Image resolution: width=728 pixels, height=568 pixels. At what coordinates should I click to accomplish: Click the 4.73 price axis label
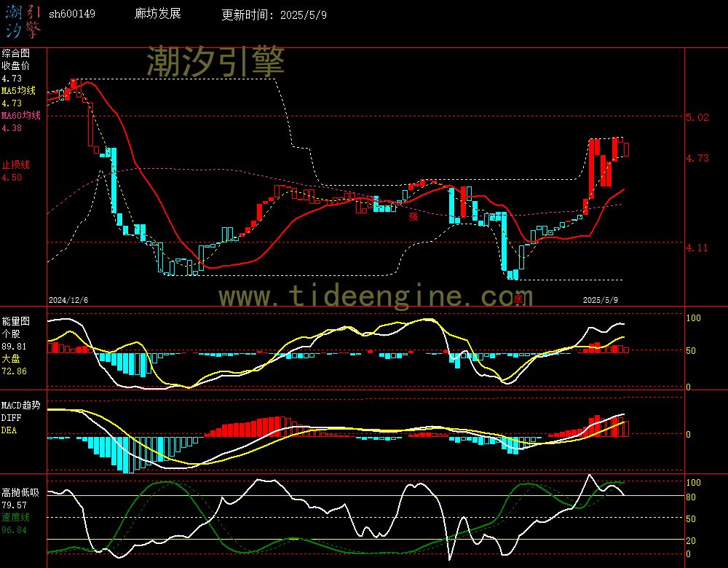(x=697, y=158)
